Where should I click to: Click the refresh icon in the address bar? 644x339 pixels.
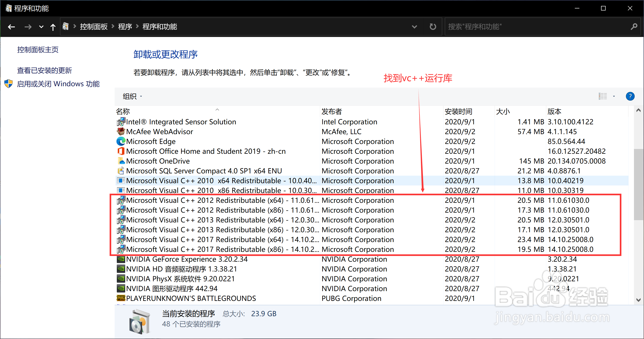(x=433, y=26)
